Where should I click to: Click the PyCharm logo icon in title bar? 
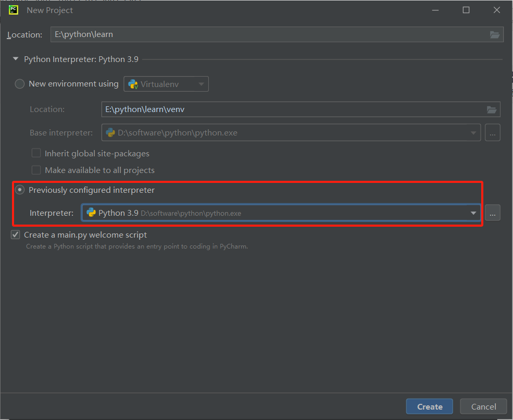(14, 10)
